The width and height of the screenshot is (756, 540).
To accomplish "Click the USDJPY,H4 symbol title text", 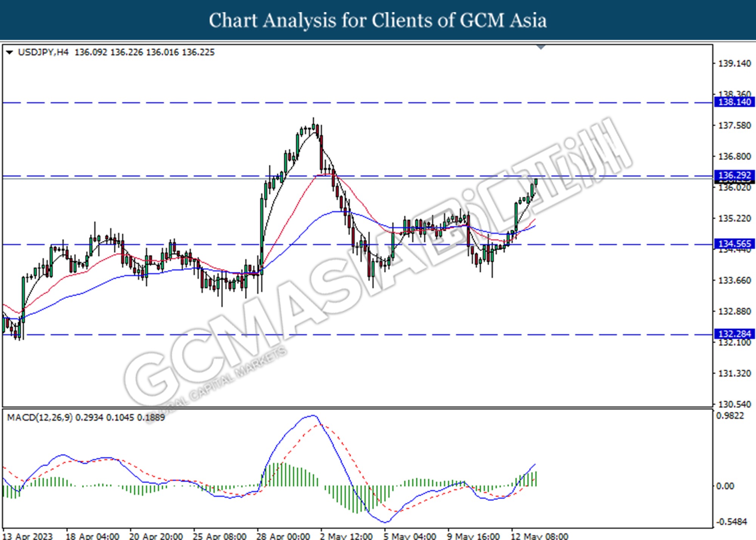I will pyautogui.click(x=43, y=52).
